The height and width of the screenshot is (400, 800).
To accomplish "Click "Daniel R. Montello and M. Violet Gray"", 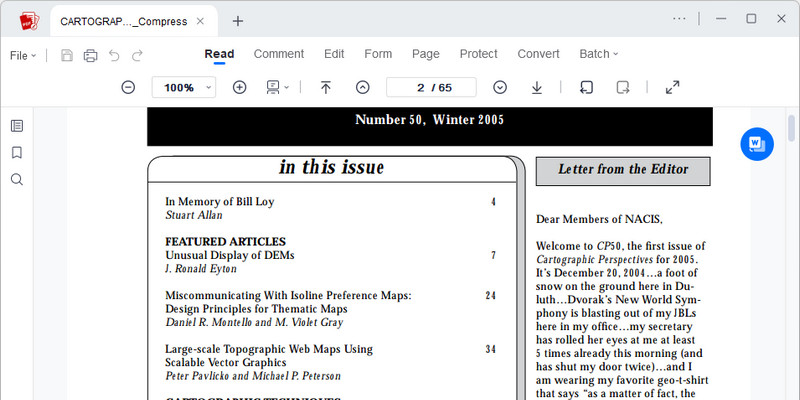I will pyautogui.click(x=254, y=322).
